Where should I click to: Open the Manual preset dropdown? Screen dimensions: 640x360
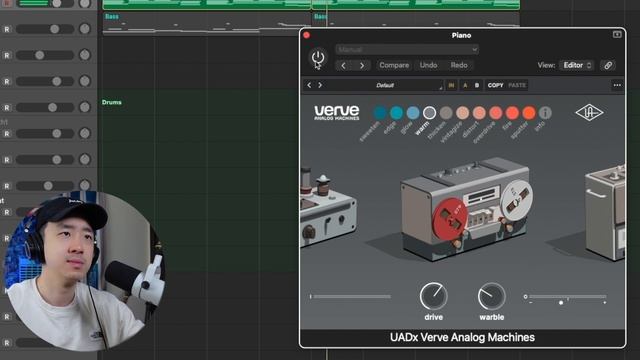click(407, 49)
